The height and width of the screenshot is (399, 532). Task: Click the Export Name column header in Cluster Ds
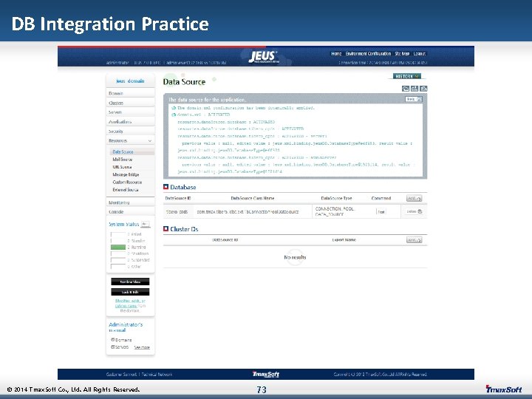pyautogui.click(x=344, y=239)
